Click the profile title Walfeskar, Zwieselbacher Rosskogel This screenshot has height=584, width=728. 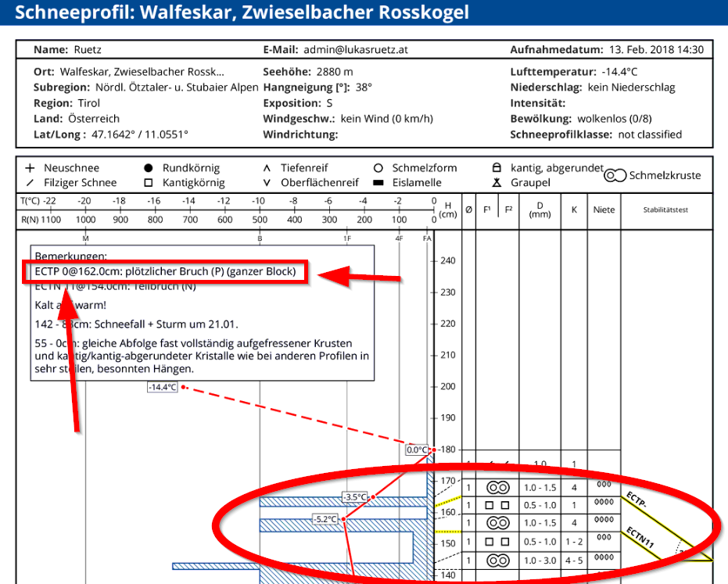coord(305,12)
